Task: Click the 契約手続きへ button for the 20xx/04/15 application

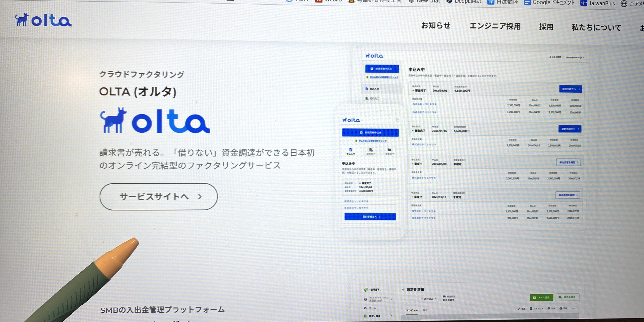Action: (570, 129)
